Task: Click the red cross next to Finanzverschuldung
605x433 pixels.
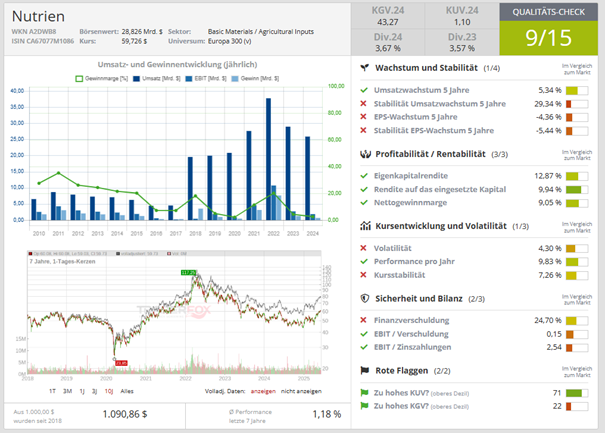Action: click(x=363, y=320)
